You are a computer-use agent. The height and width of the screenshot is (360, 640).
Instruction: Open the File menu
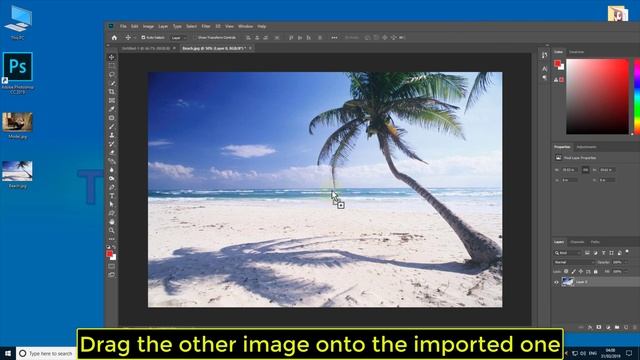point(123,26)
